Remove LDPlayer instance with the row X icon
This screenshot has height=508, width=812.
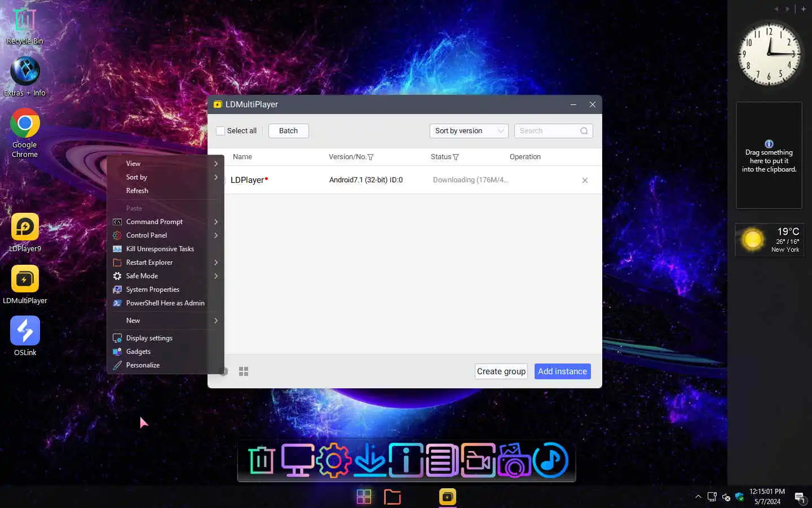pyautogui.click(x=585, y=180)
